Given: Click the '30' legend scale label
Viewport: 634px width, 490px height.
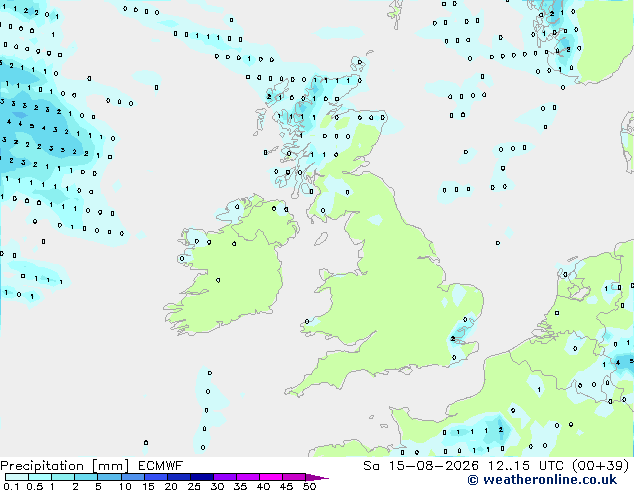Looking at the screenshot, I should 217,486.
